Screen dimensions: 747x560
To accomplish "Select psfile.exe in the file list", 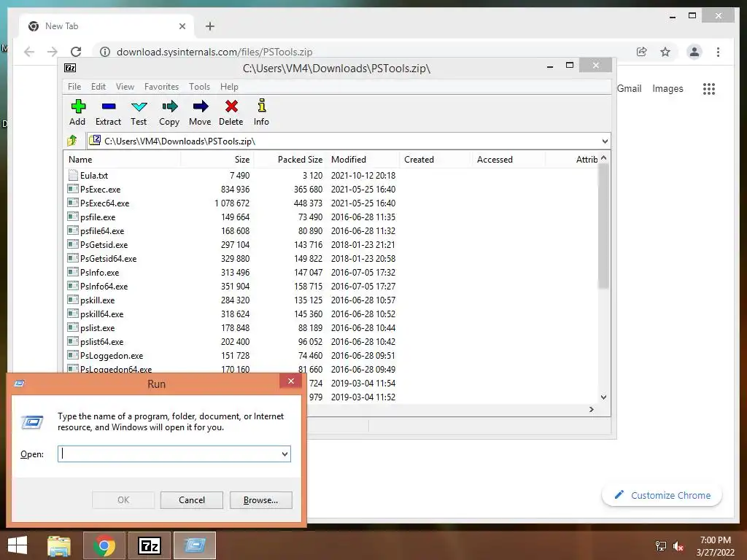I will (98, 217).
